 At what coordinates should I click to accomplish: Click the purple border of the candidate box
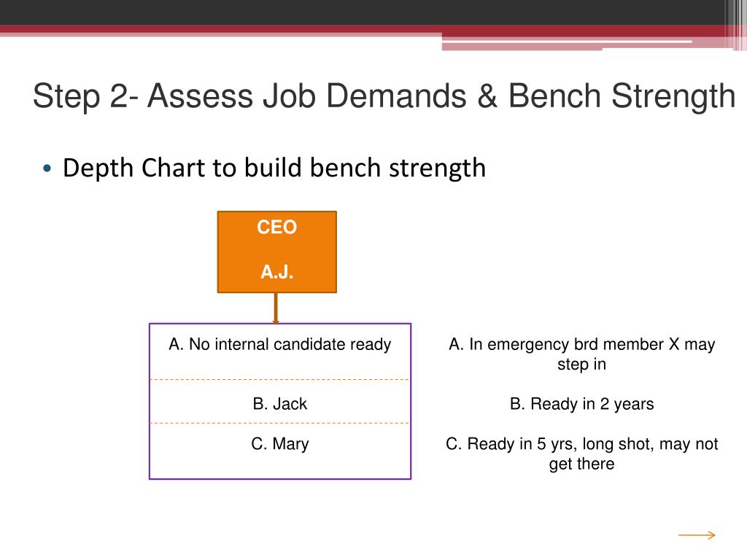tap(150, 402)
